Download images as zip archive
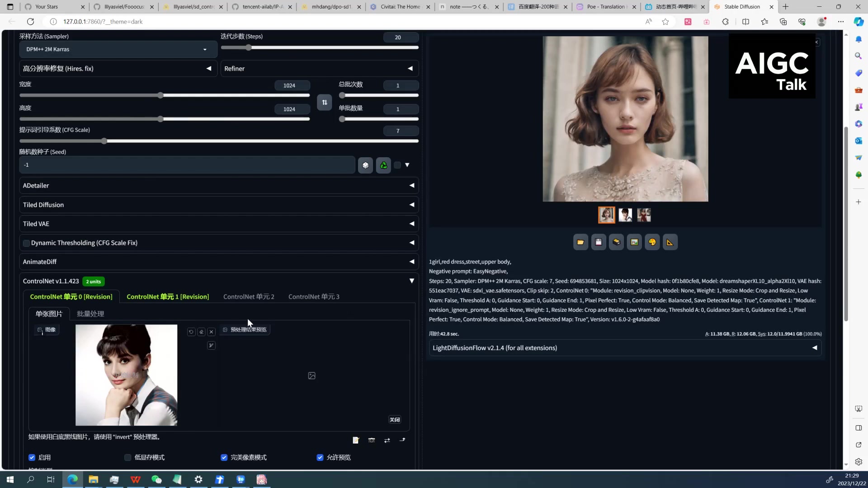The height and width of the screenshot is (488, 868). click(x=616, y=242)
